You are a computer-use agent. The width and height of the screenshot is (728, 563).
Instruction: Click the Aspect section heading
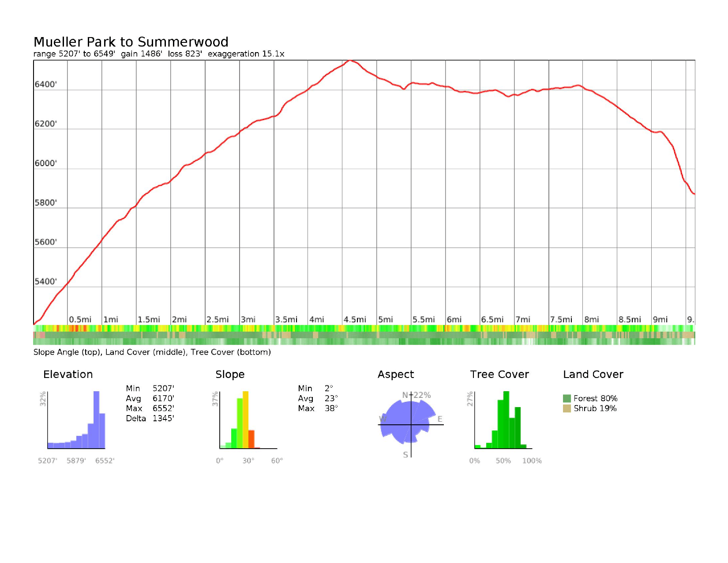396,374
